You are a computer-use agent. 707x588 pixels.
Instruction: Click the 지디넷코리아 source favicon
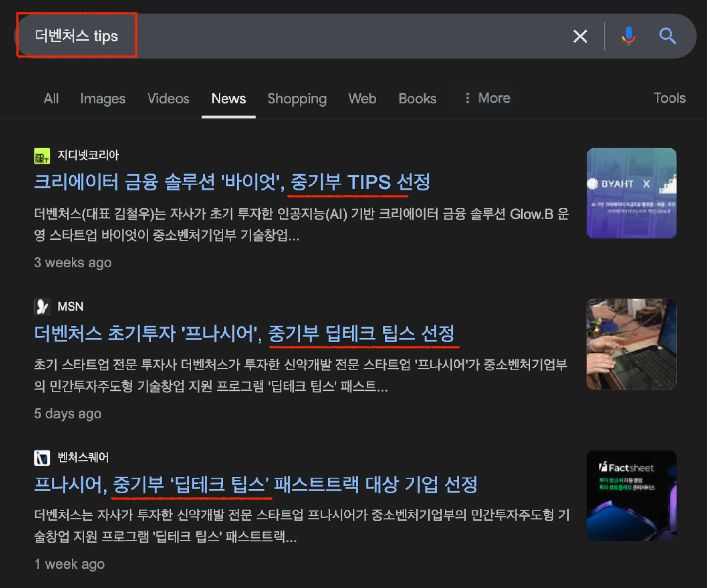[42, 156]
